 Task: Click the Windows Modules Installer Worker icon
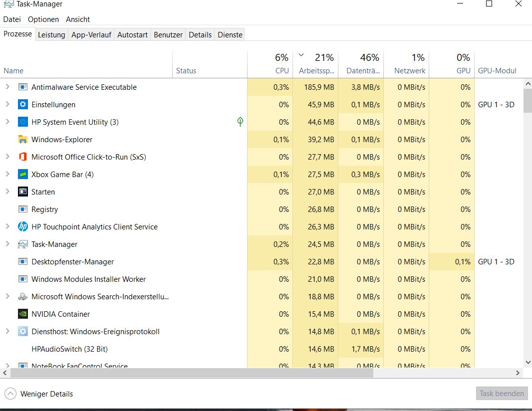point(23,279)
